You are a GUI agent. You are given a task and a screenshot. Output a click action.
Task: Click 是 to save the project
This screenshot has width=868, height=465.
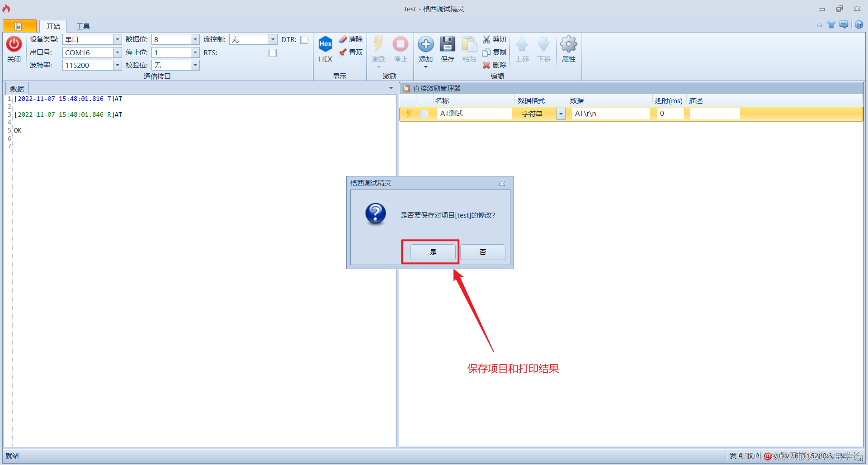click(433, 252)
